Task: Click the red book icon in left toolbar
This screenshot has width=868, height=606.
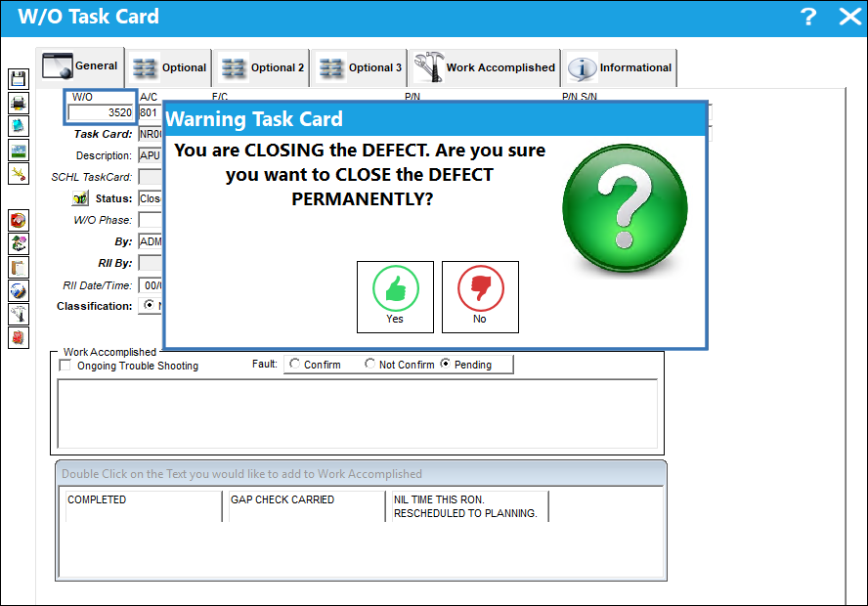Action: [19, 337]
